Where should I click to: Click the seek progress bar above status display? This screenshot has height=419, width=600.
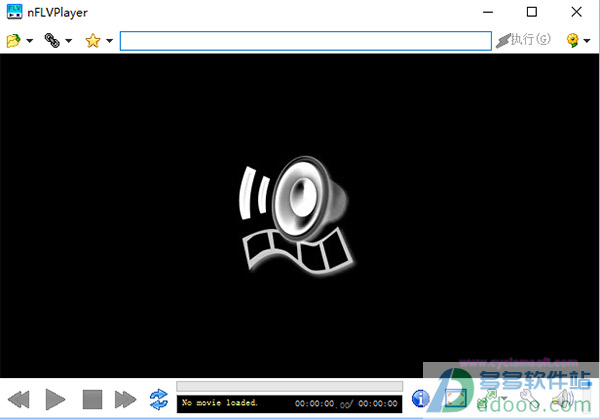[289, 386]
